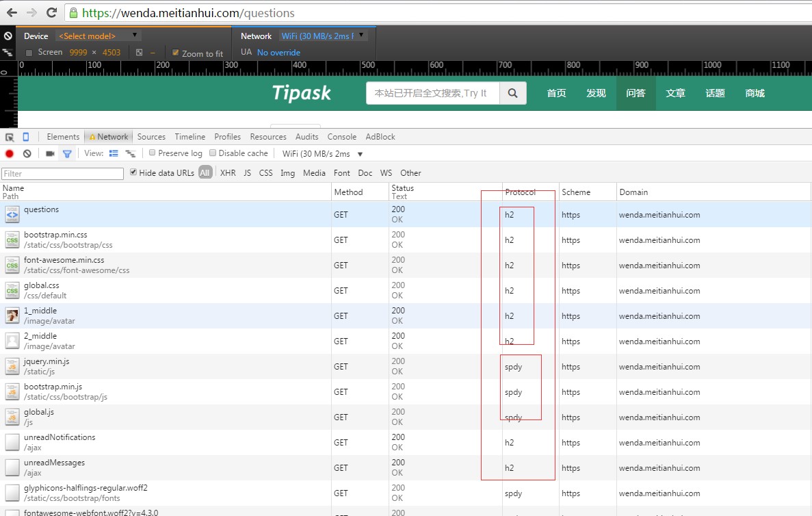Uncheck Hide data URLs
The image size is (812, 516).
[x=133, y=172]
